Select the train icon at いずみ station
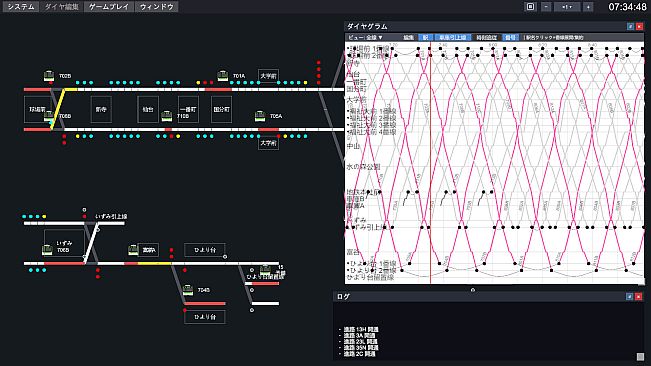Image resolution: width=651 pixels, height=366 pixels. point(47,249)
